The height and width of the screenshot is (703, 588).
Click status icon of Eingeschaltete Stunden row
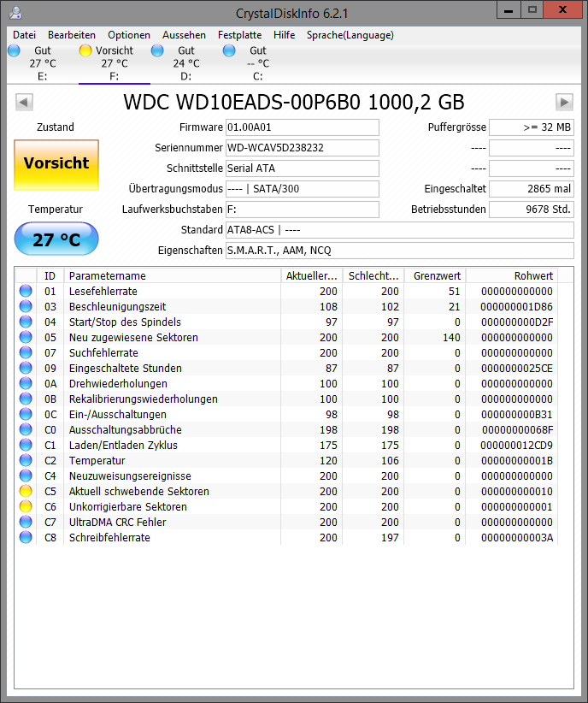(26, 368)
